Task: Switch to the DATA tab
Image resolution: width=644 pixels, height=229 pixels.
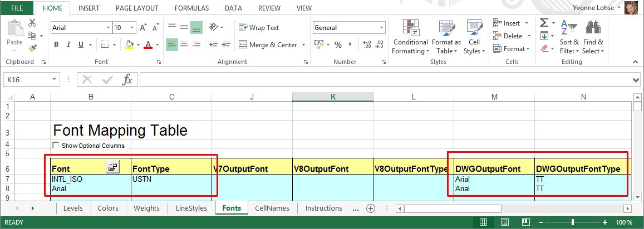Action: (x=233, y=8)
